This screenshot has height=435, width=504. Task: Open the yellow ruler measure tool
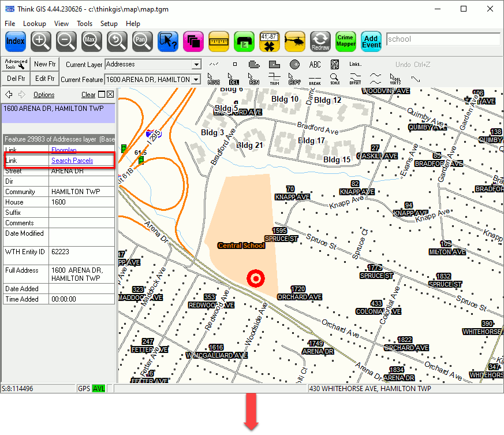click(x=219, y=41)
